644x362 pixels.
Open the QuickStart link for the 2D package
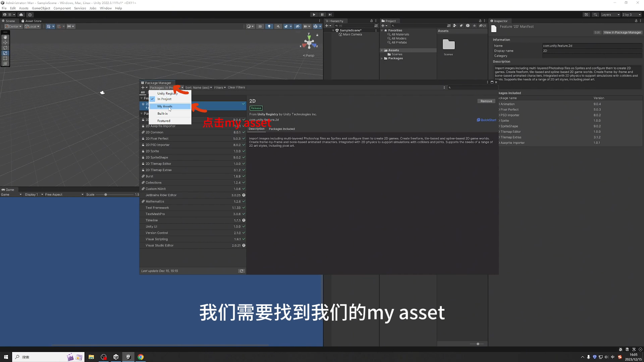click(x=486, y=120)
